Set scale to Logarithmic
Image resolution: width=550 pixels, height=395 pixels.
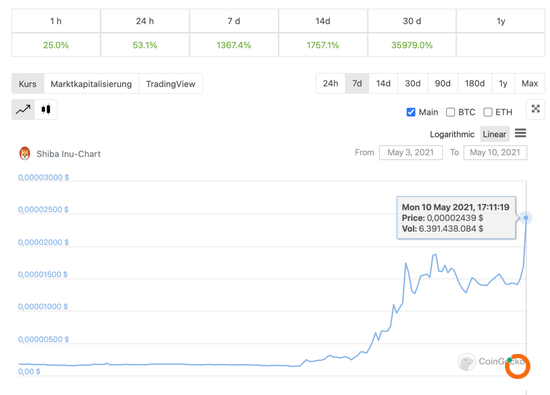pos(452,134)
